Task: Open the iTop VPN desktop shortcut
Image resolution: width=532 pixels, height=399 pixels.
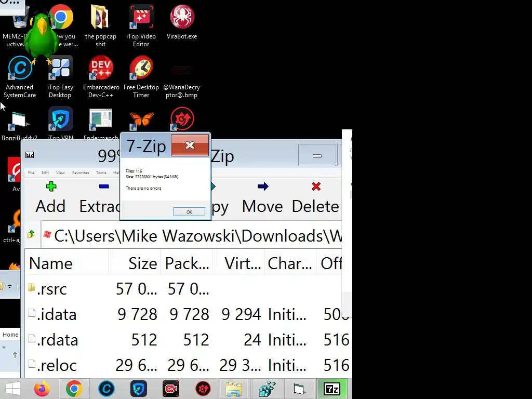Action: [x=60, y=122]
